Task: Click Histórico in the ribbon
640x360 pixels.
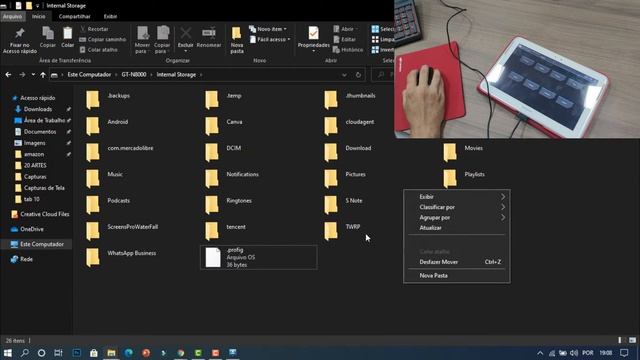Action: 348,49
